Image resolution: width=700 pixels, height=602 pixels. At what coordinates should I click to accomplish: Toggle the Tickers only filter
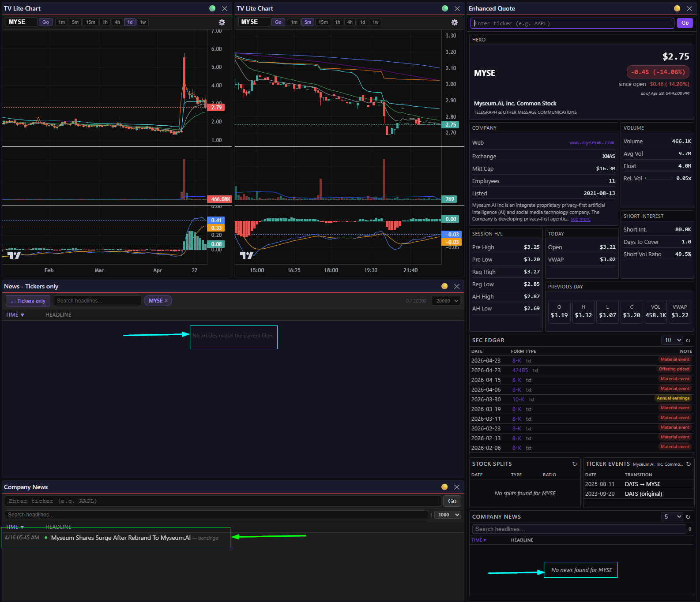point(28,301)
